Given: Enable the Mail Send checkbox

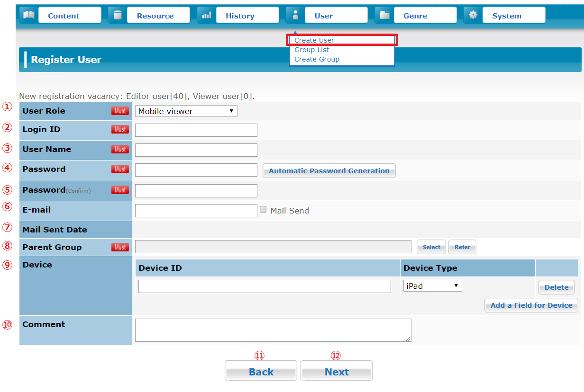Looking at the screenshot, I should coord(263,209).
